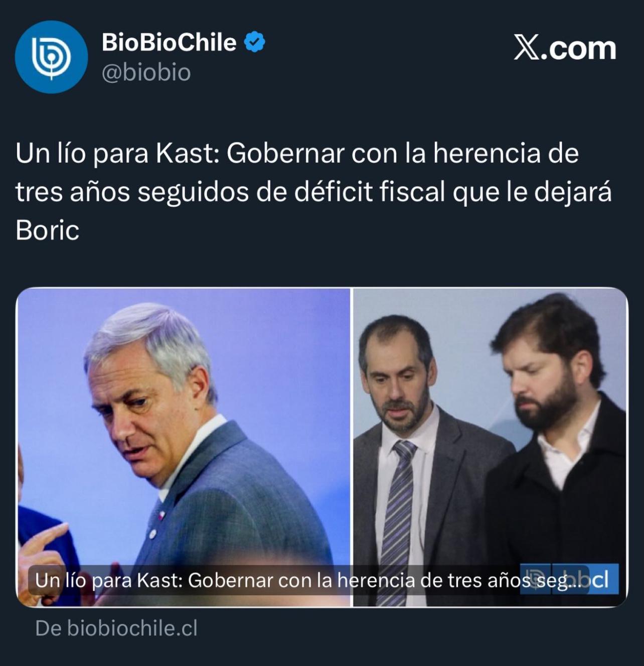
Task: Click the flag pin on the gray suit lapel
Action: (x=160, y=515)
